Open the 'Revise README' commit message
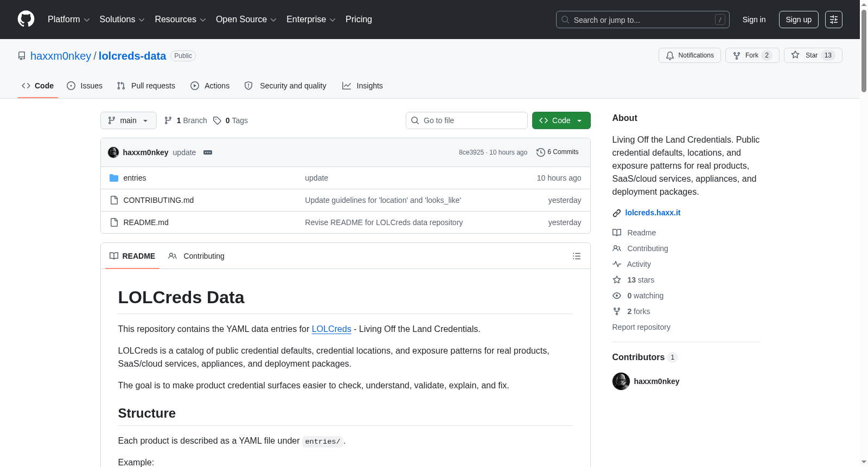The height and width of the screenshot is (467, 868). click(384, 222)
